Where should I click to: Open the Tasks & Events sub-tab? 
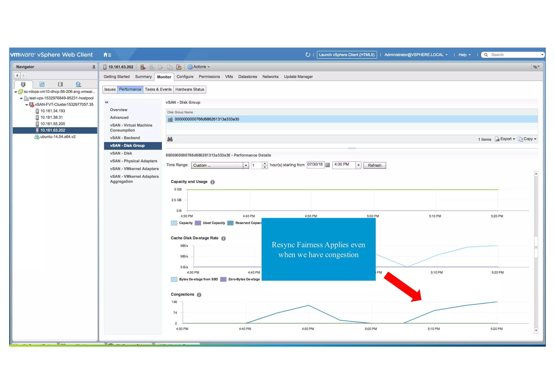pyautogui.click(x=158, y=89)
